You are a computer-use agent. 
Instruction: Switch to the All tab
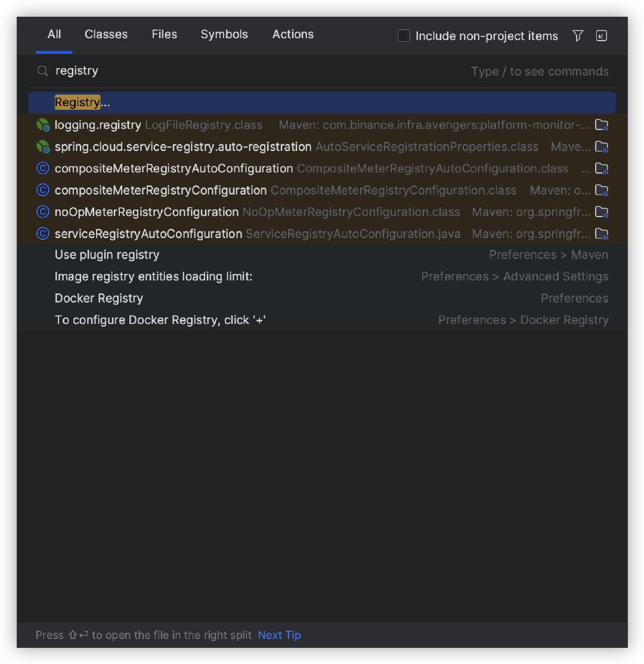54,34
